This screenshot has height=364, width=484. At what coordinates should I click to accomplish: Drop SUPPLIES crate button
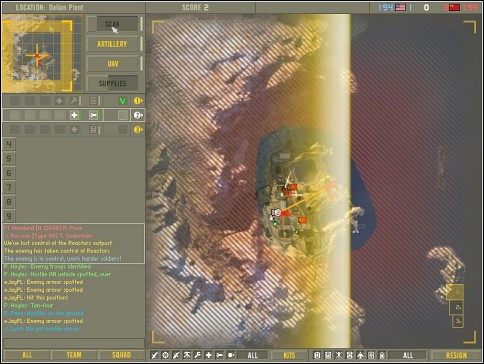pos(112,83)
